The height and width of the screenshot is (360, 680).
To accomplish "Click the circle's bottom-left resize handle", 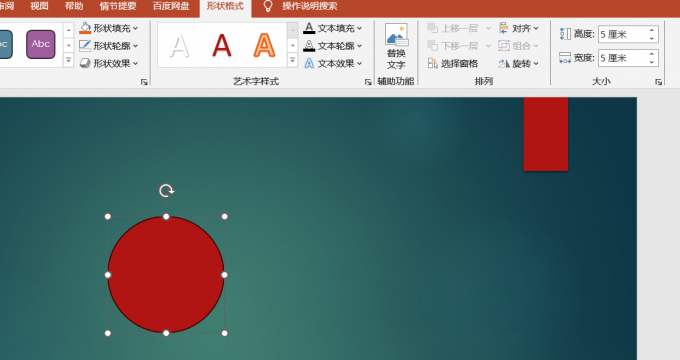I will point(108,333).
